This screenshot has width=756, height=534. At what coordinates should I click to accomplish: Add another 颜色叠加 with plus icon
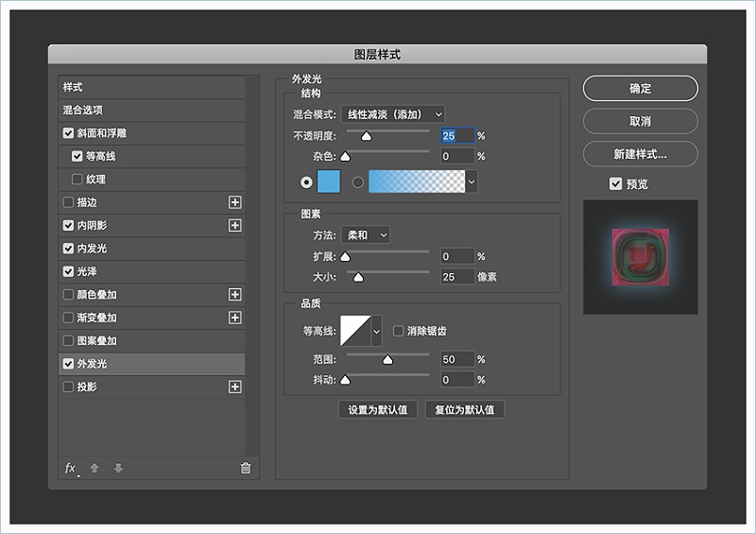pyautogui.click(x=235, y=295)
